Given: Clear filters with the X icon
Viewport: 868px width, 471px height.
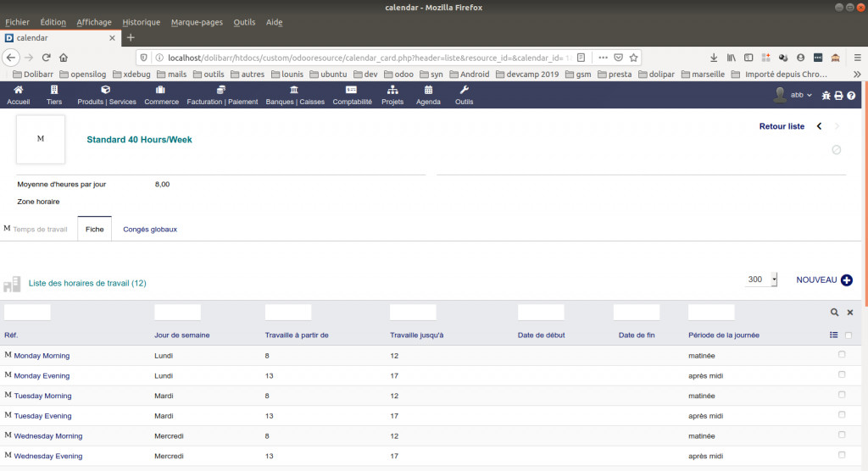Looking at the screenshot, I should pyautogui.click(x=850, y=312).
